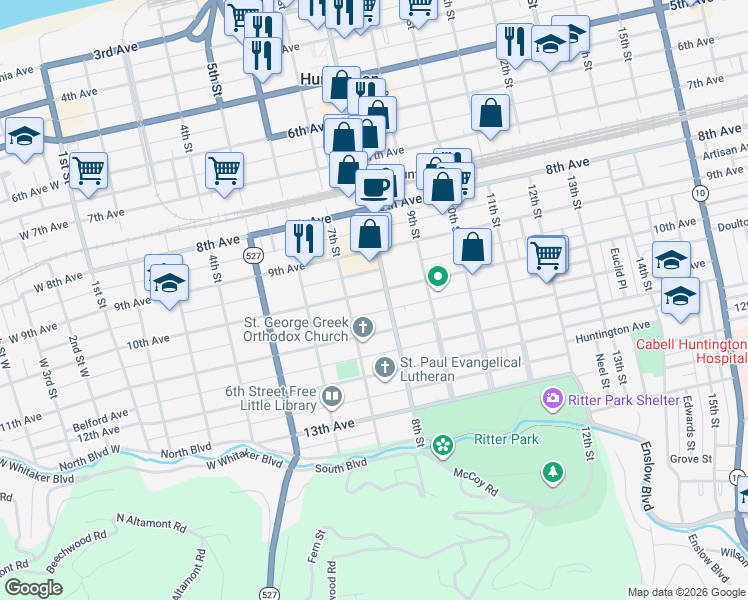Open the Google logo link
Viewport: 748px width, 600px height.
click(x=33, y=588)
